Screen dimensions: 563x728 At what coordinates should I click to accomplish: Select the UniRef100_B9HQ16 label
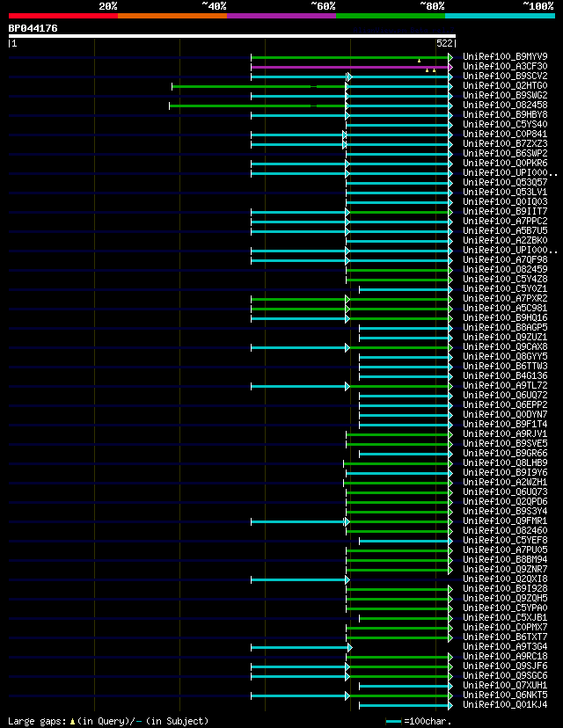(505, 318)
